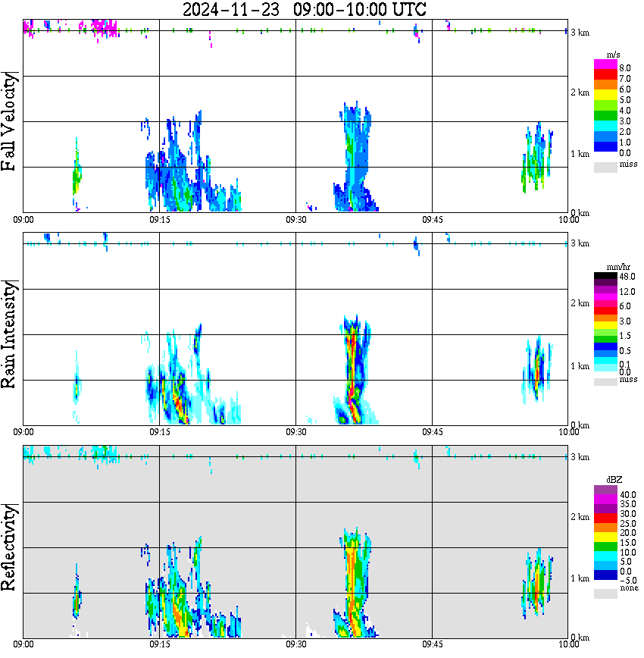Click the plot title 2024-11-23 09:00-10:00 UTC
644x658 pixels.
pyautogui.click(x=304, y=9)
